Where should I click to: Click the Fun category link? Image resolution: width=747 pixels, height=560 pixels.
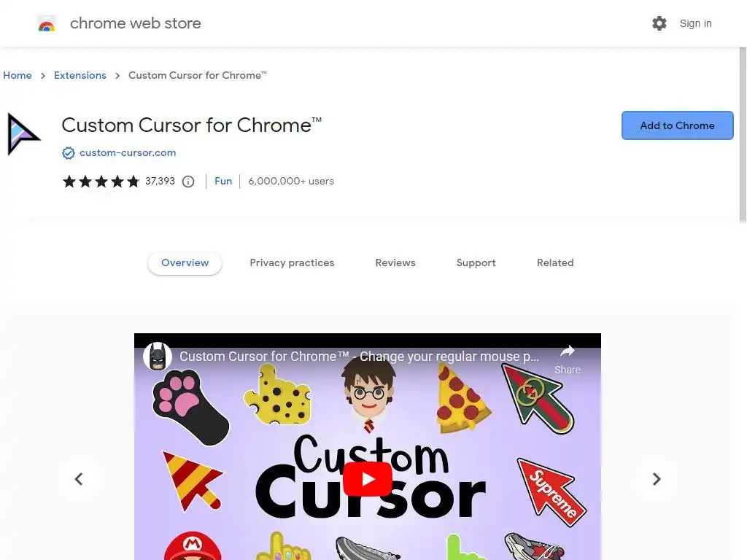pyautogui.click(x=223, y=182)
